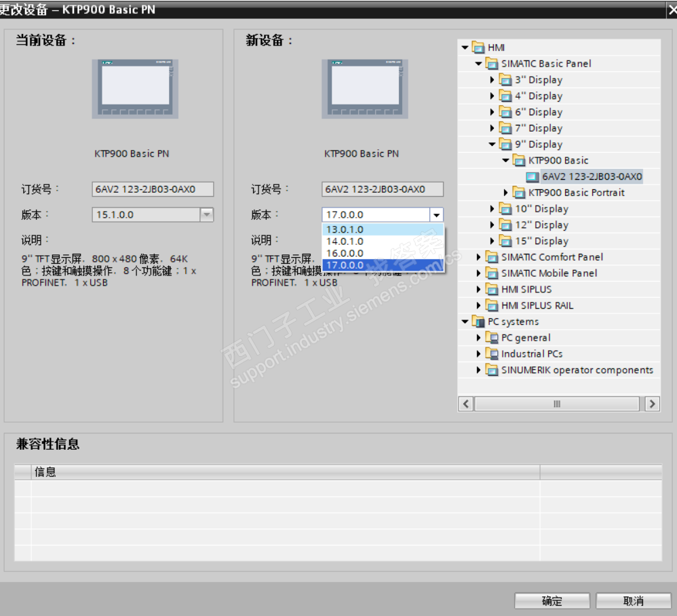Click the 信息 column header
This screenshot has width=677, height=616.
286,472
